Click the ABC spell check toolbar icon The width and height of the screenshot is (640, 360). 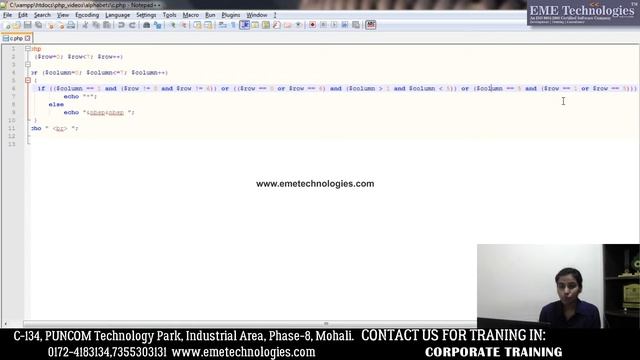point(371,25)
